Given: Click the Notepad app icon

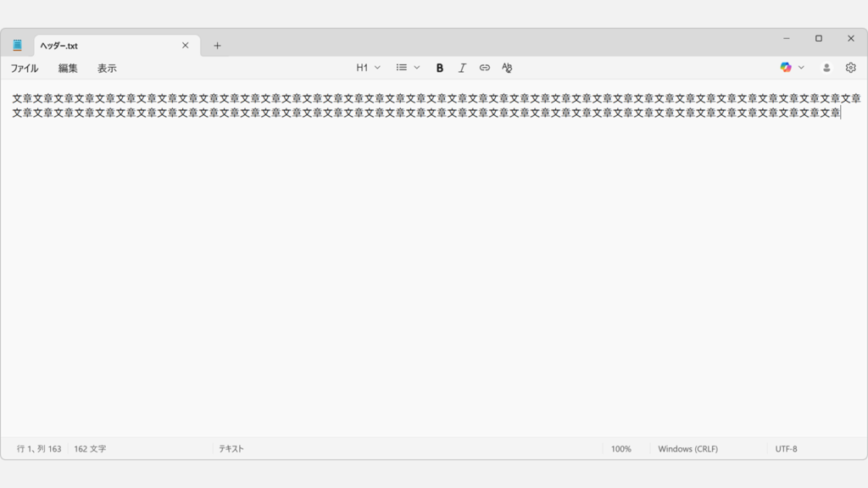Looking at the screenshot, I should [x=17, y=46].
